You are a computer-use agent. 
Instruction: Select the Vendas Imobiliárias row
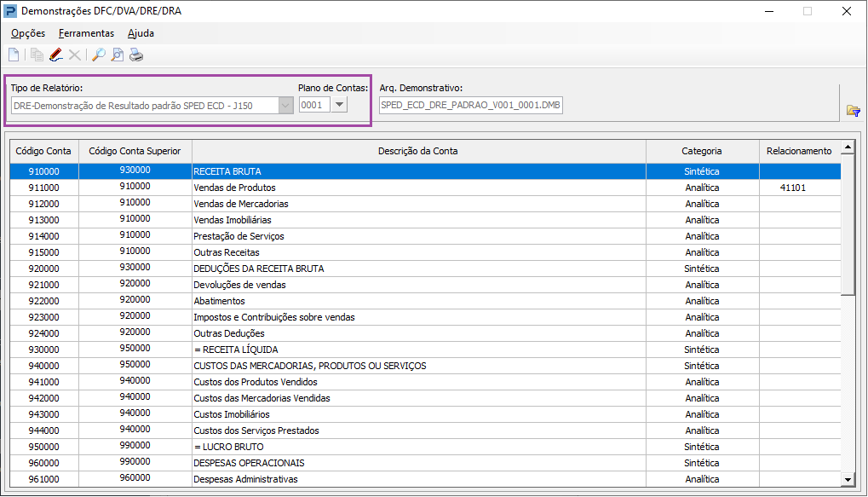click(x=425, y=220)
